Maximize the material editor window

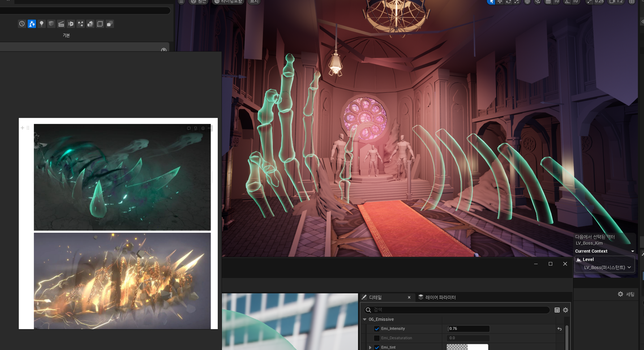[550, 264]
